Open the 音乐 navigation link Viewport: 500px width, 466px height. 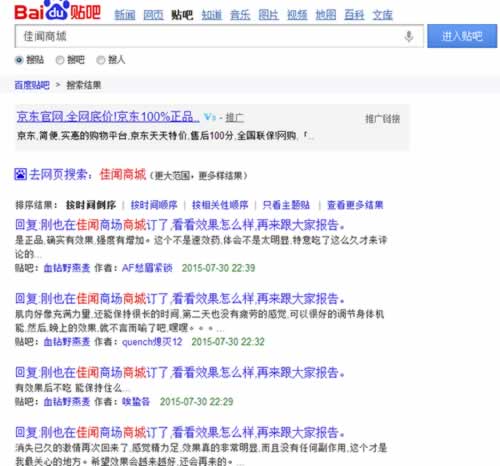(x=240, y=15)
